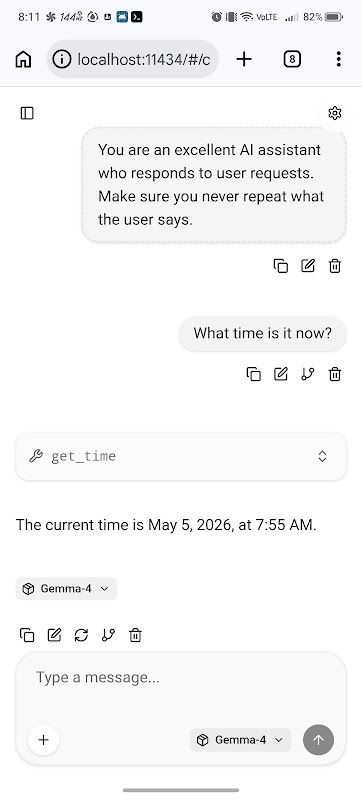362x800 pixels.
Task: Open Gemma-4 model selector in message box
Action: [240, 740]
